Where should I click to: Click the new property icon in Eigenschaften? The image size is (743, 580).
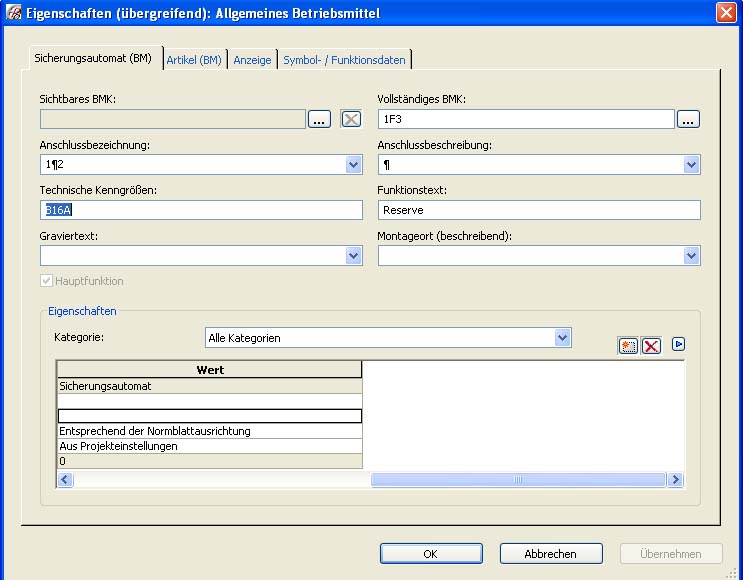click(x=628, y=346)
